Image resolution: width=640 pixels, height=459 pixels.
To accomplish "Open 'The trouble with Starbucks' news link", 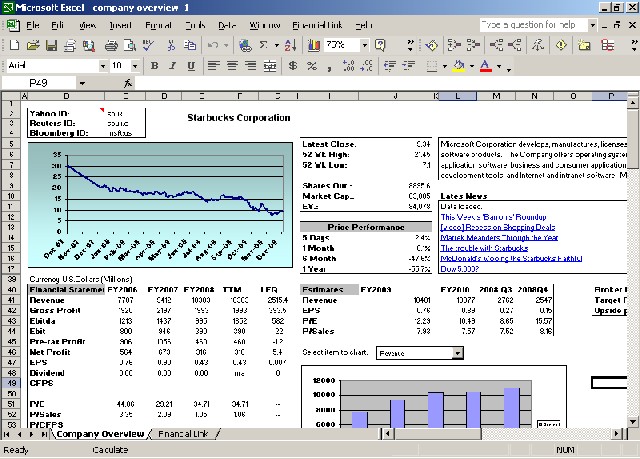I will [x=482, y=248].
